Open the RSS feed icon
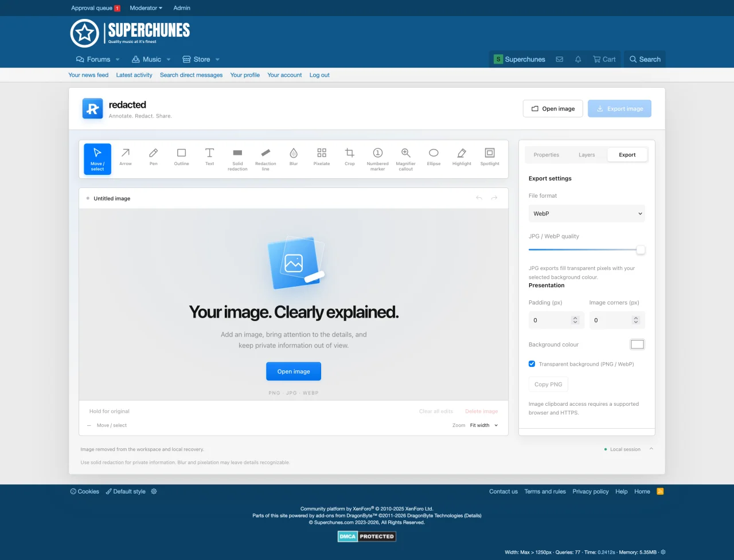This screenshot has height=560, width=734. [660, 491]
